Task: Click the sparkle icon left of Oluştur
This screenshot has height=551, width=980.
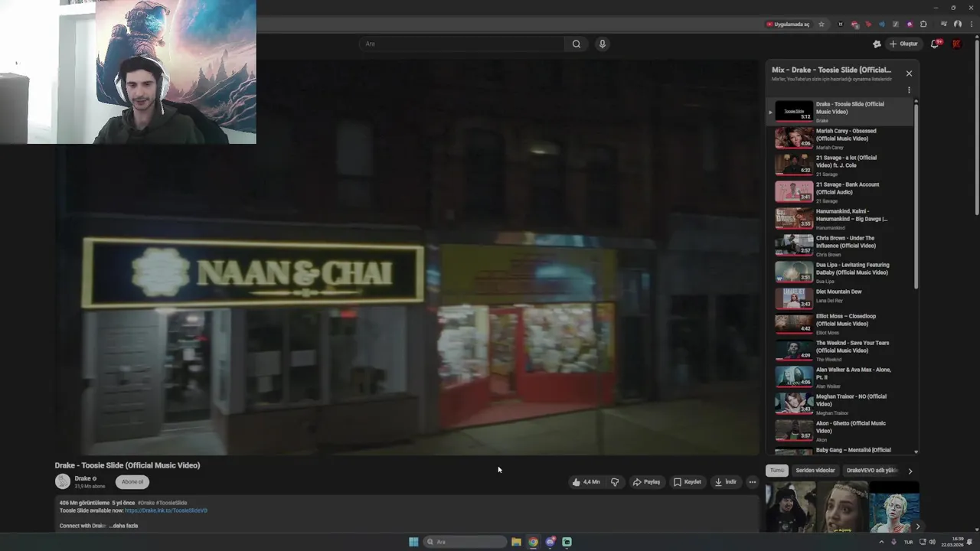Action: [877, 44]
